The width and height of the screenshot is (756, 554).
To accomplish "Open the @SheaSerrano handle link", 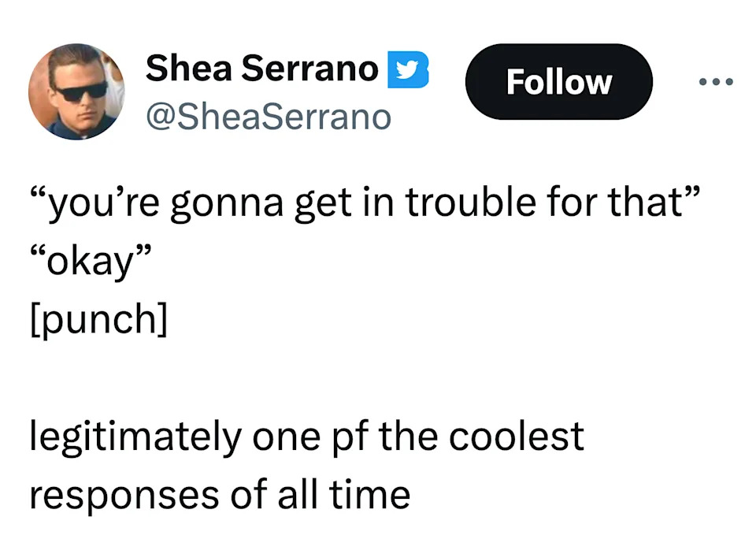I will pos(268,117).
